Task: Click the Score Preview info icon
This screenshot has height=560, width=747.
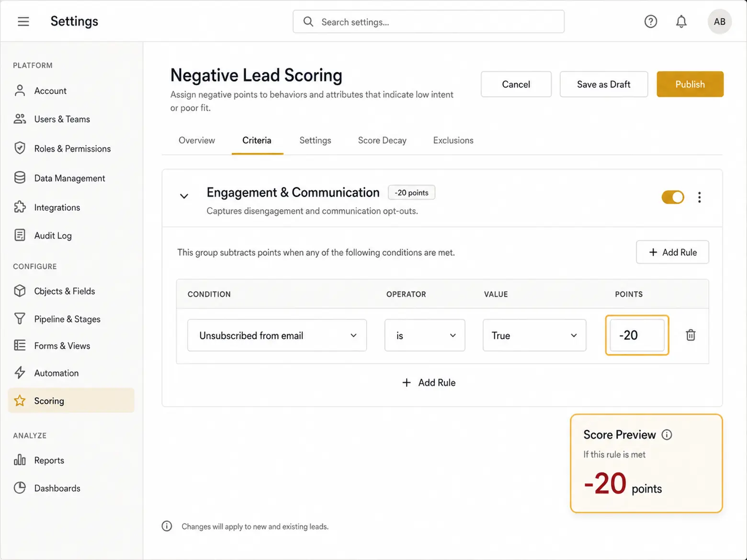Action: [667, 435]
